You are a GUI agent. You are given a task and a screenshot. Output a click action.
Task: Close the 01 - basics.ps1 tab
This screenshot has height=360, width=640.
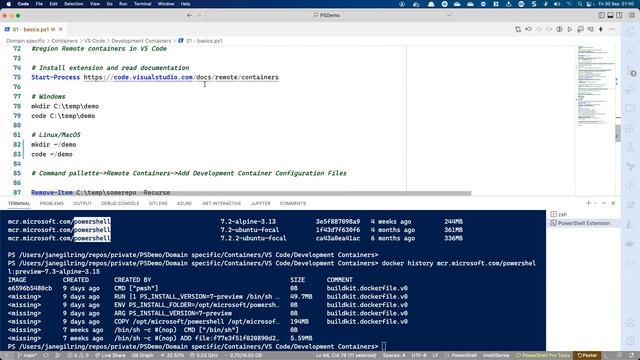coord(60,29)
